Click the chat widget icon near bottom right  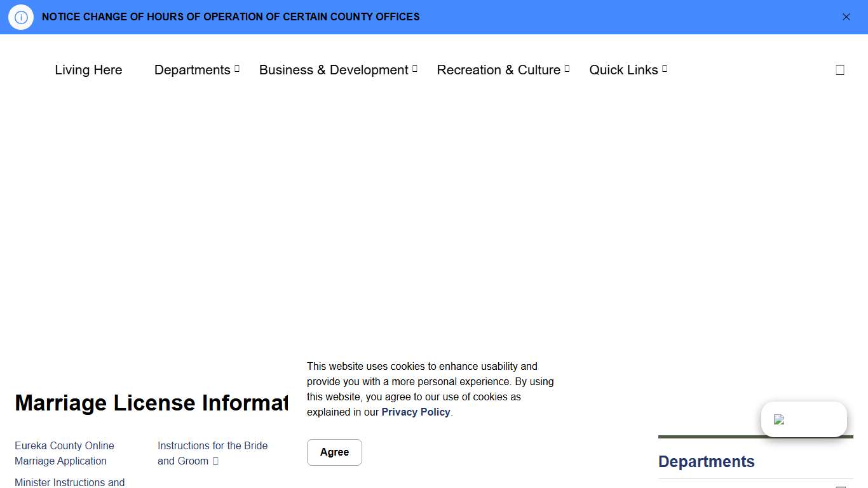[804, 419]
